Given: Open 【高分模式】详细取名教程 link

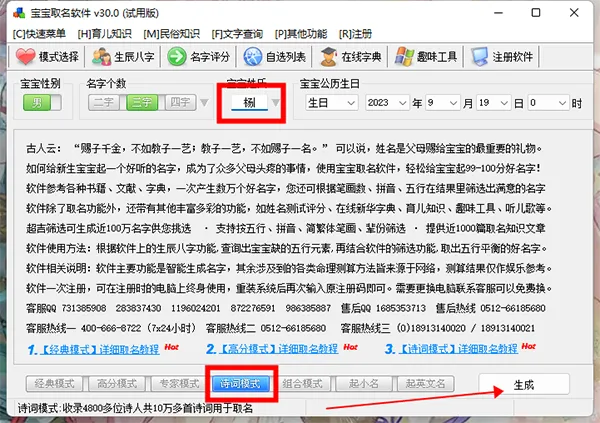Looking at the screenshot, I should point(279,349).
